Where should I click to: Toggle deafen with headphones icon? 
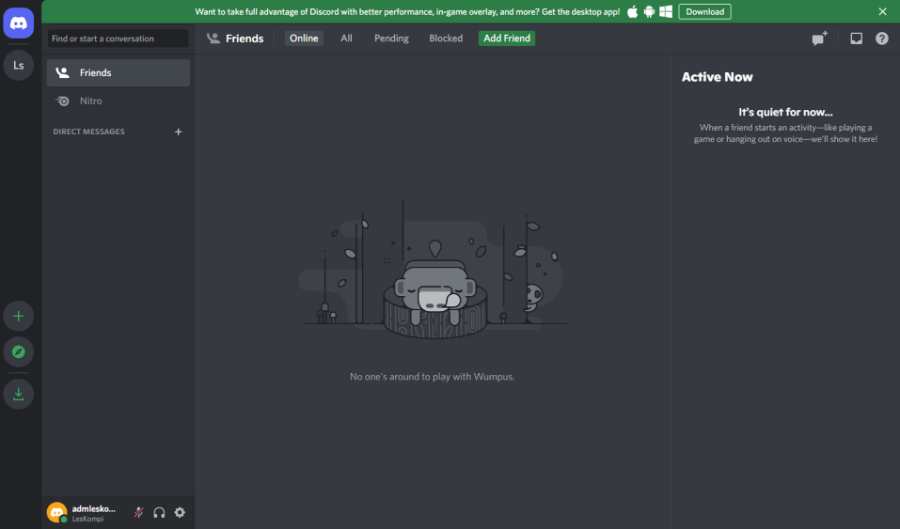[x=159, y=512]
